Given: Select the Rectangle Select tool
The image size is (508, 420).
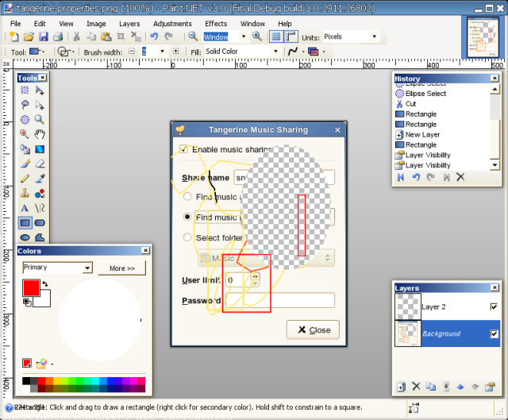Looking at the screenshot, I should pyautogui.click(x=25, y=90).
